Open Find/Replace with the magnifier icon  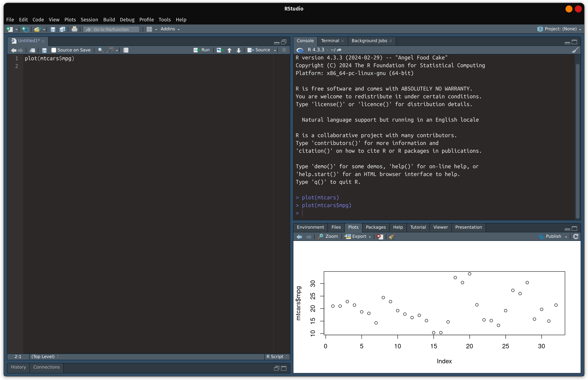(x=100, y=50)
